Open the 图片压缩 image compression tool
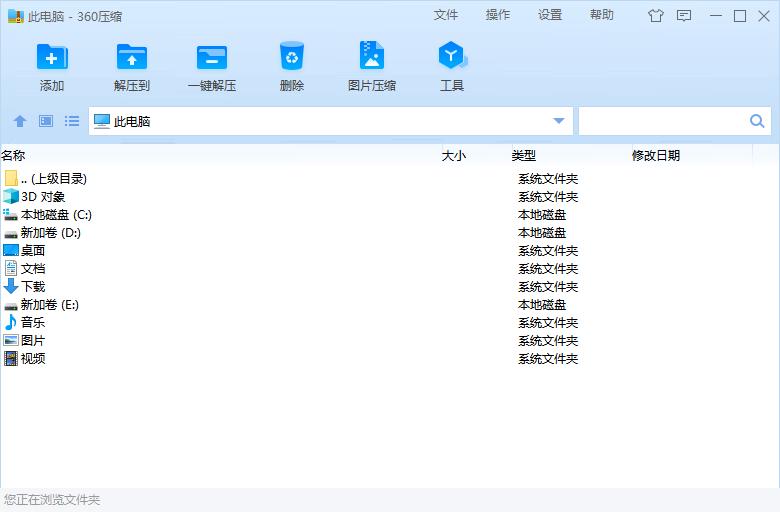The image size is (780, 512). tap(372, 58)
